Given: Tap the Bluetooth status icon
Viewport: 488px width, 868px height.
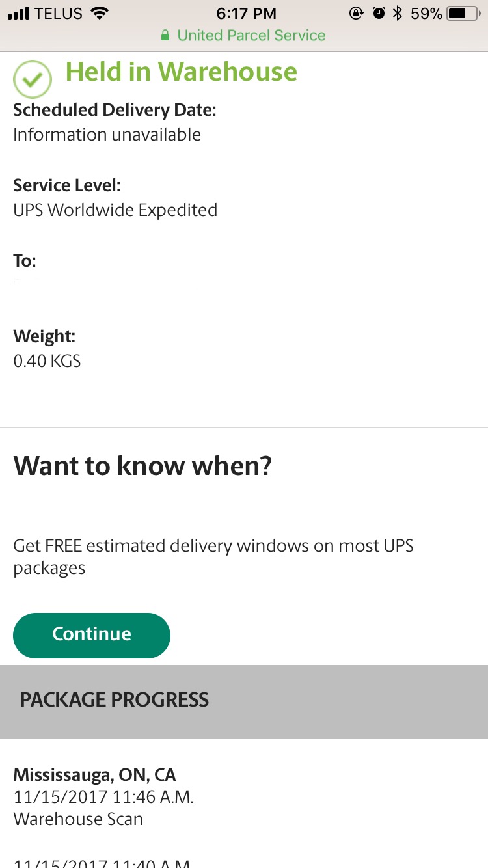Looking at the screenshot, I should (398, 13).
